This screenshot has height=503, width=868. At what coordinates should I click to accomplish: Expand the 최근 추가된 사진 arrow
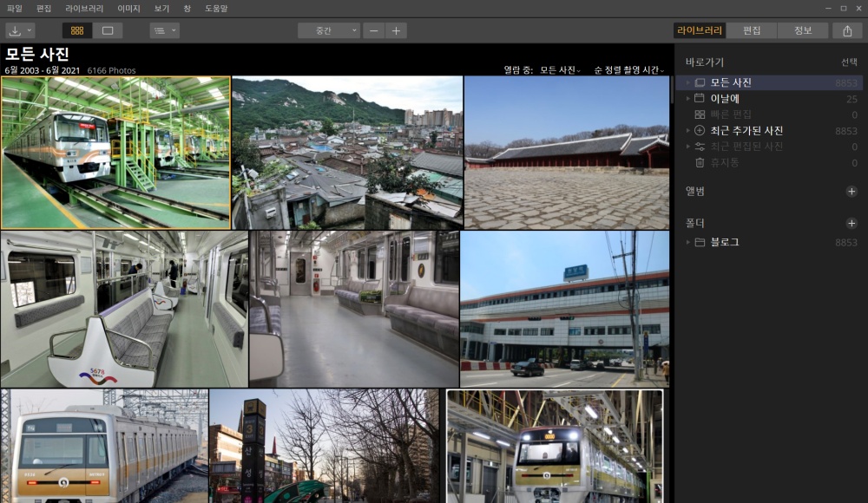pos(688,131)
